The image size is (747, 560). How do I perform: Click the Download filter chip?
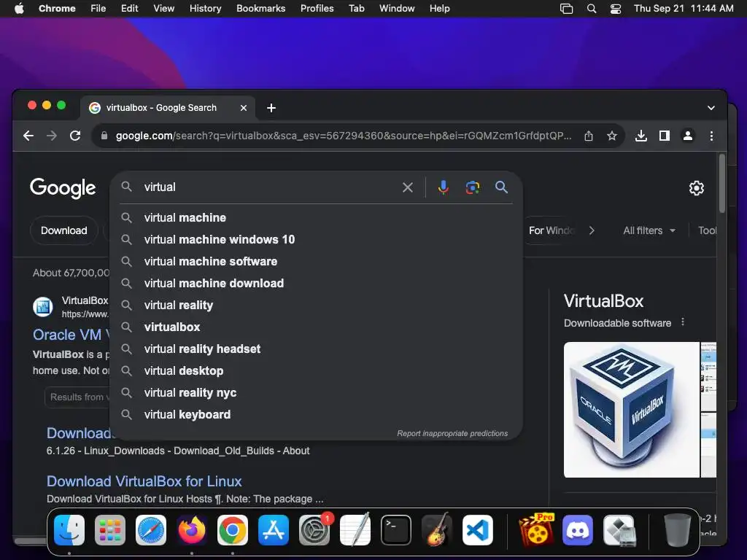(64, 230)
